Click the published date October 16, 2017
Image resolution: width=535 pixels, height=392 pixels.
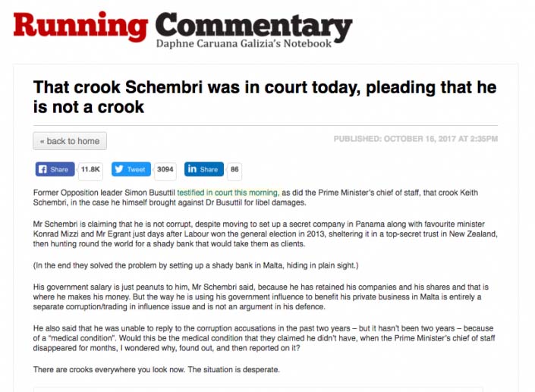click(416, 139)
